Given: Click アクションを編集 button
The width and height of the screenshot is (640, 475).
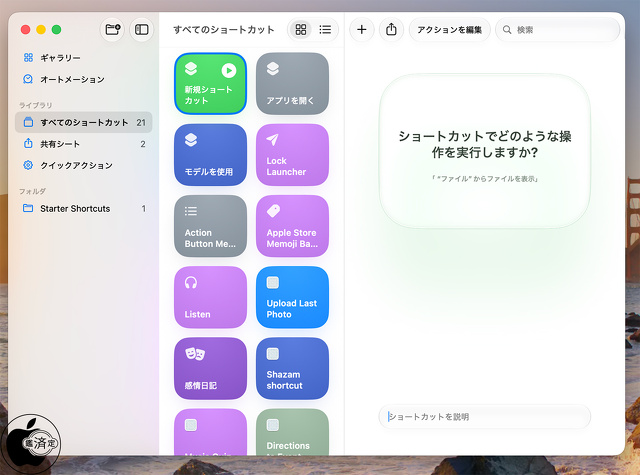Looking at the screenshot, I should tap(449, 29).
